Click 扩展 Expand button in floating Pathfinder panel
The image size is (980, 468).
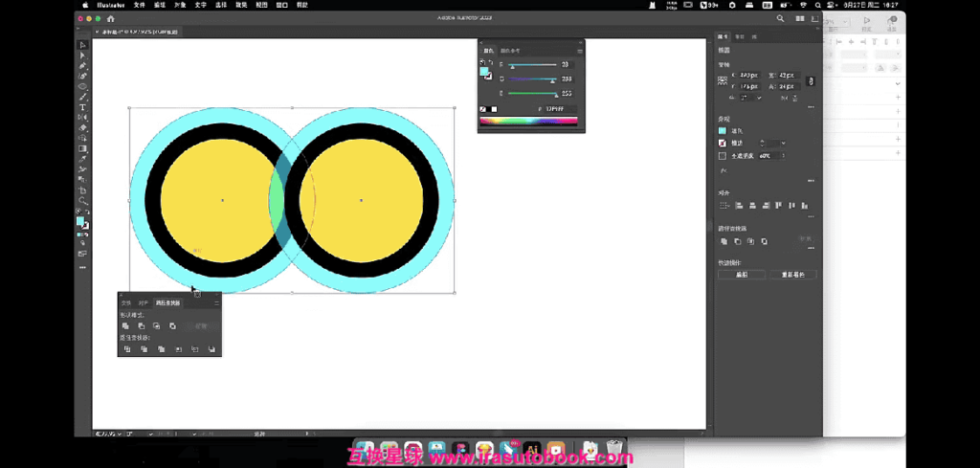201,325
